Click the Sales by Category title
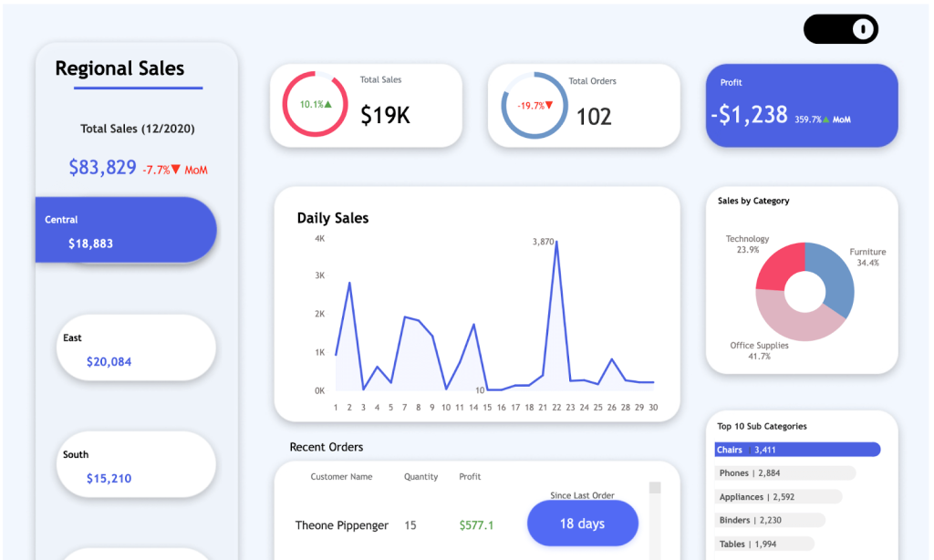934x560 pixels. pyautogui.click(x=753, y=201)
